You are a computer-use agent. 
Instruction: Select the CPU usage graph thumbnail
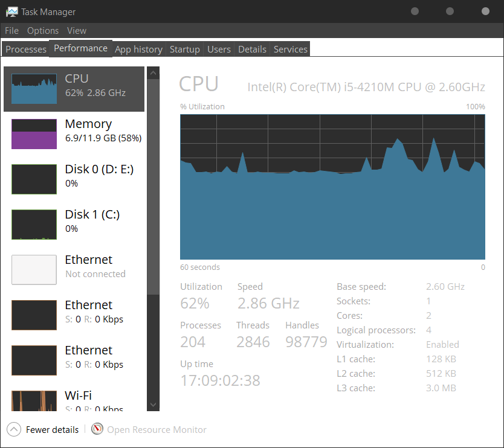pos(34,89)
